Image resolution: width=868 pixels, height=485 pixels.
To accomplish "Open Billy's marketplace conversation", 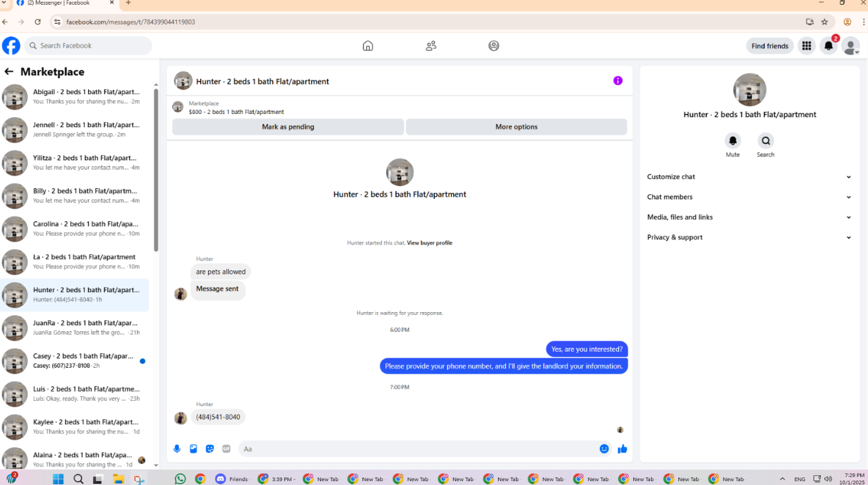I will (75, 196).
